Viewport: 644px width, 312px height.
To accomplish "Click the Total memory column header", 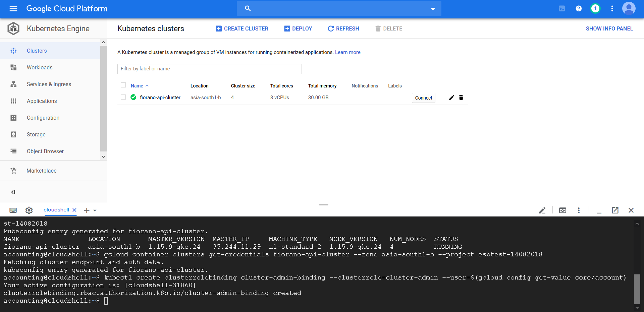I will (322, 86).
